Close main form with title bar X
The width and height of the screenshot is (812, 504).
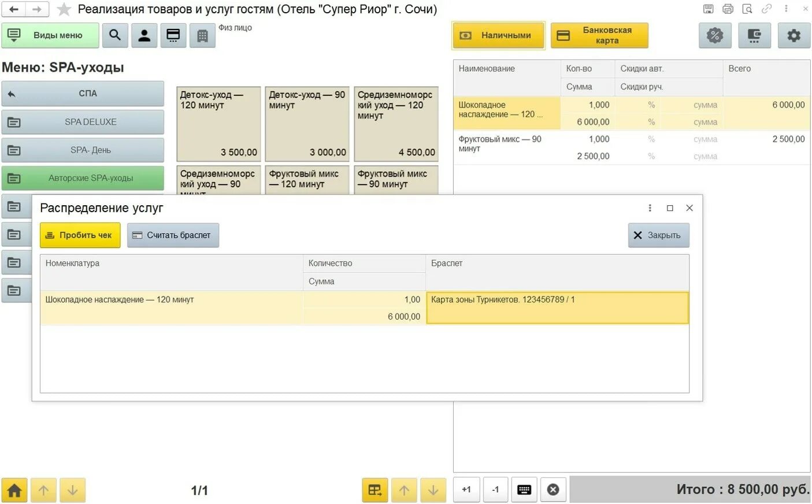click(805, 9)
